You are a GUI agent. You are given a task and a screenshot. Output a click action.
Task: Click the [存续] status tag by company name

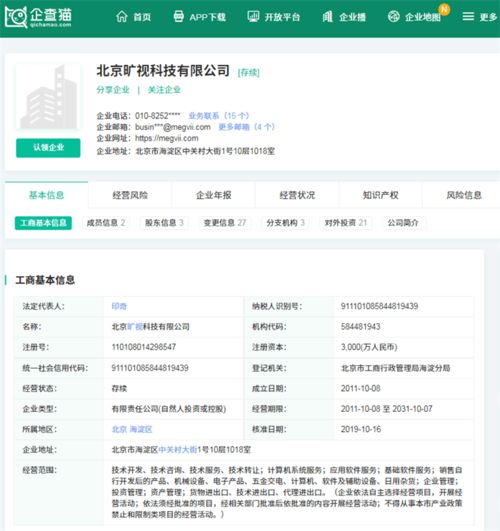coord(249,72)
